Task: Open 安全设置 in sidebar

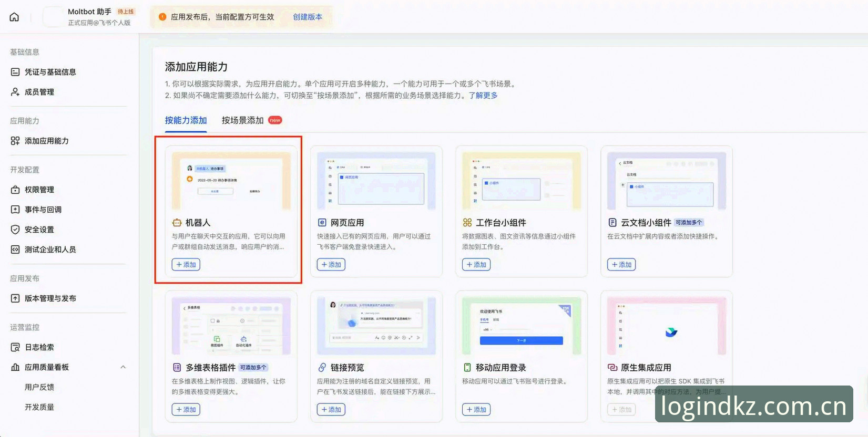Action: [39, 230]
